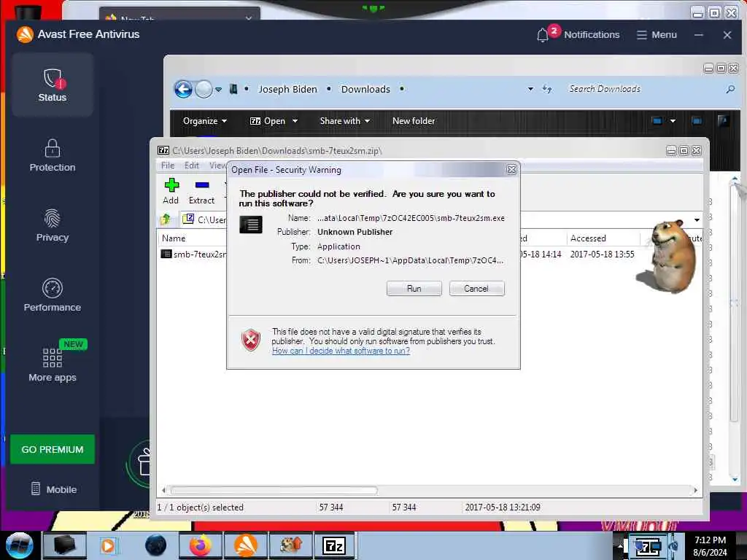Viewport: 747px width, 560px height.
Task: Click Extract in 7-Zip toolbar
Action: pyautogui.click(x=201, y=192)
